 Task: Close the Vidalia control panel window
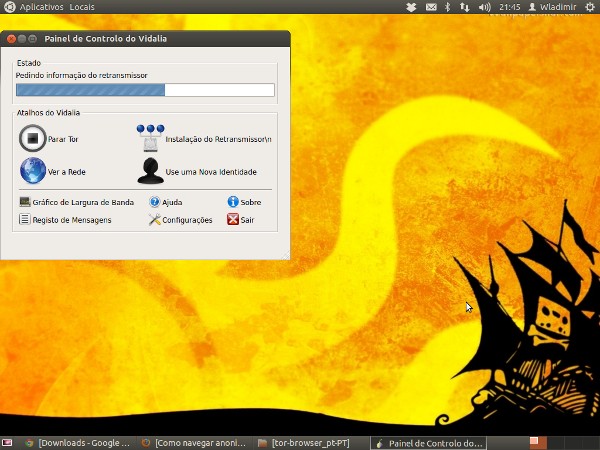[11, 39]
